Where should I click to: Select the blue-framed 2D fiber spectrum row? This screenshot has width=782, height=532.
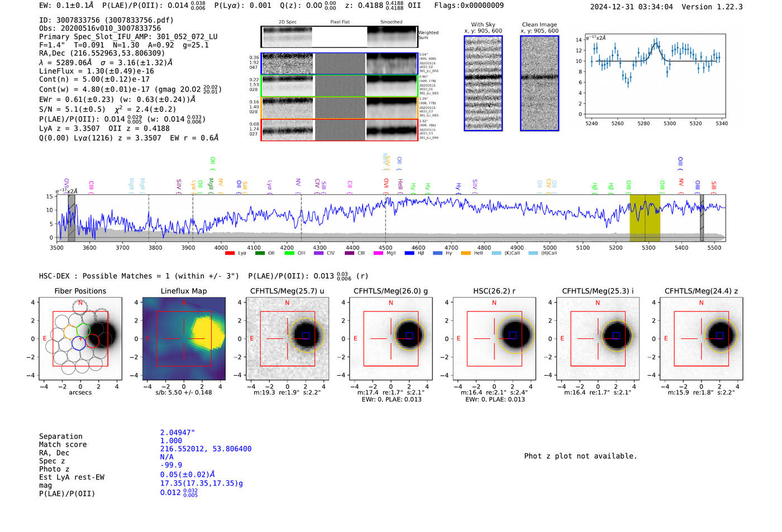339,64
